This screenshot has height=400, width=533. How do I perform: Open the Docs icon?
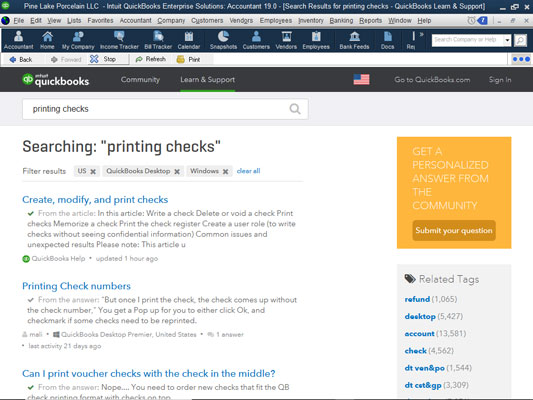(x=388, y=40)
